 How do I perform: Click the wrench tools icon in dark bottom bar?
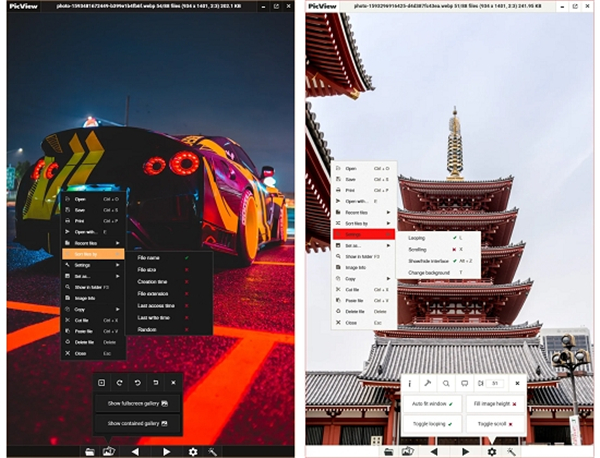211,451
